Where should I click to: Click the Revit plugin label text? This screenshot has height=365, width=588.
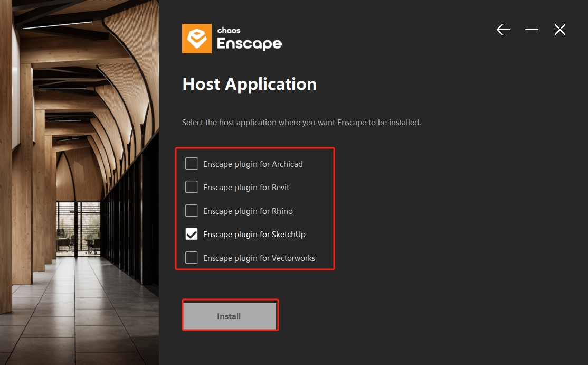[x=246, y=187]
